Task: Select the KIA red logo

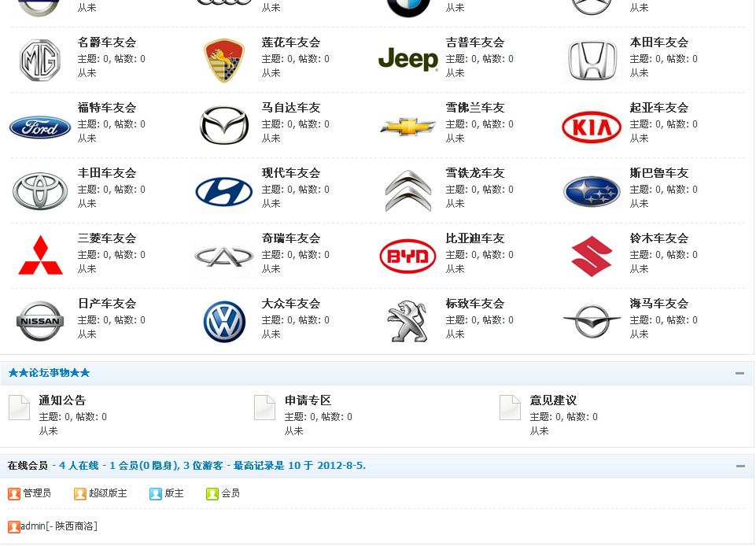Action: tap(592, 127)
